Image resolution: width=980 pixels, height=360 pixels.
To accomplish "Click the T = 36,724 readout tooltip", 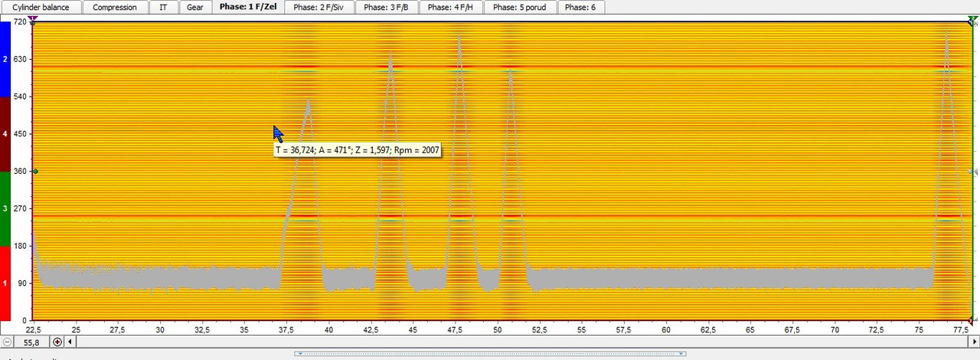I will [x=358, y=150].
